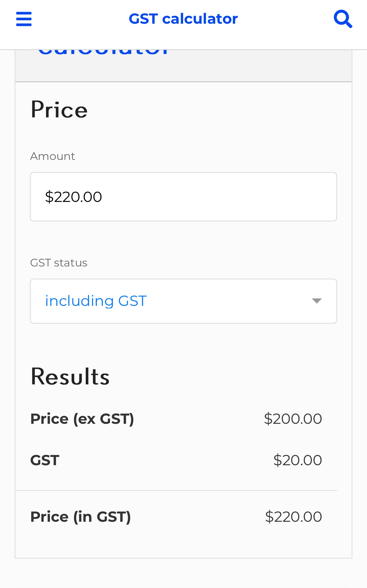Select the $20.00 GST amount
The image size is (367, 588).
click(x=298, y=460)
